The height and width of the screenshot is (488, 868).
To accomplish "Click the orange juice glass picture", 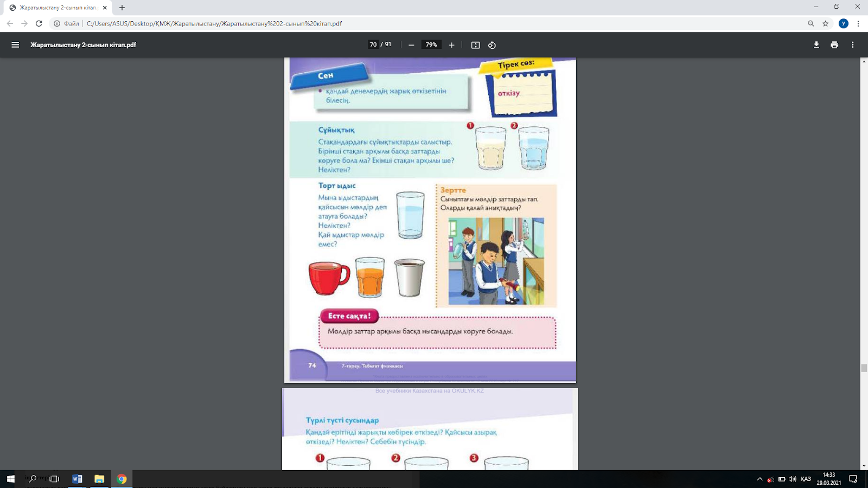I will 370,277.
